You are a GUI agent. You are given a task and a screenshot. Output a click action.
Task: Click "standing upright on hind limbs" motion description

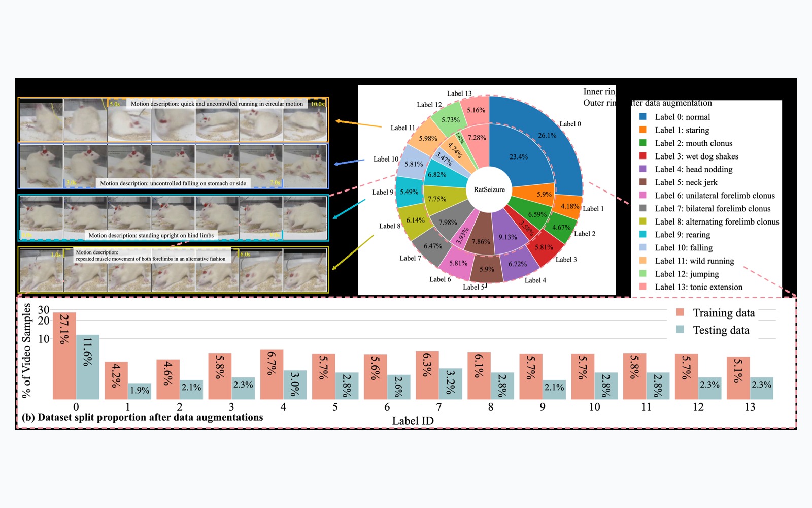pos(151,235)
